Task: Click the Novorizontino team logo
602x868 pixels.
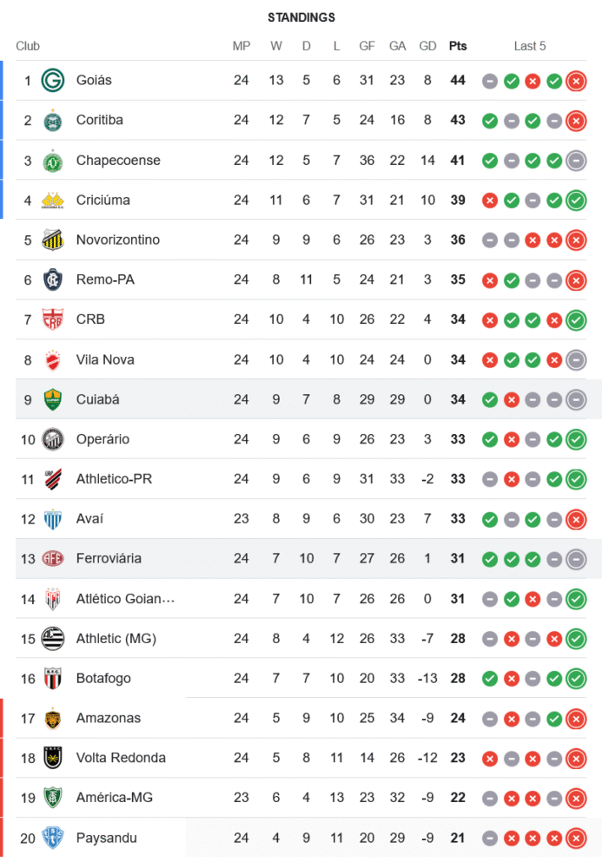Action: pos(53,240)
